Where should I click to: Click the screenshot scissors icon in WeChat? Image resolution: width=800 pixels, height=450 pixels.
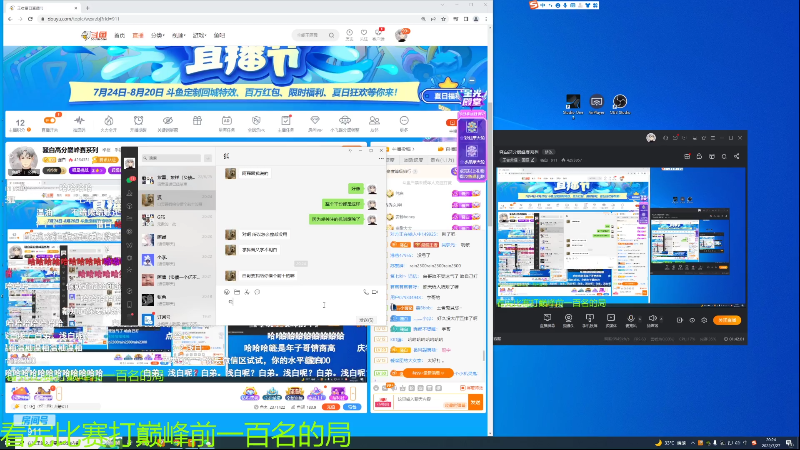pos(247,292)
